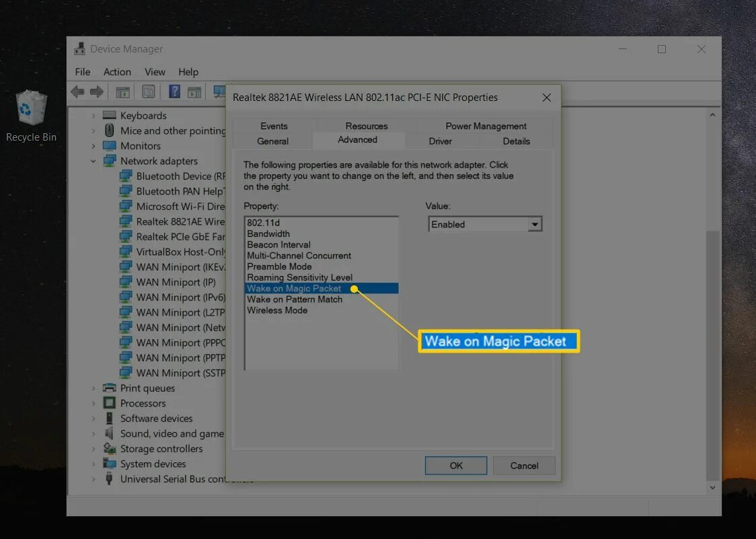Expand the Processors node chevron
This screenshot has height=539, width=756.
(x=93, y=403)
